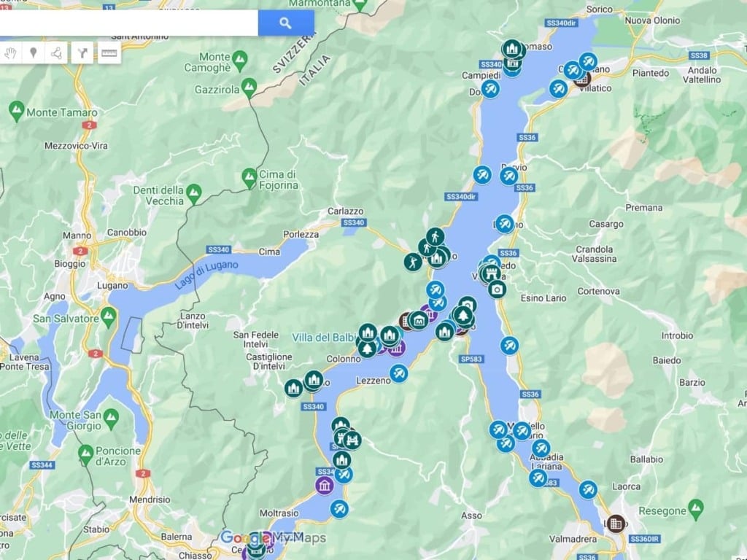Click the blue Search button
The image size is (747, 560).
[284, 23]
